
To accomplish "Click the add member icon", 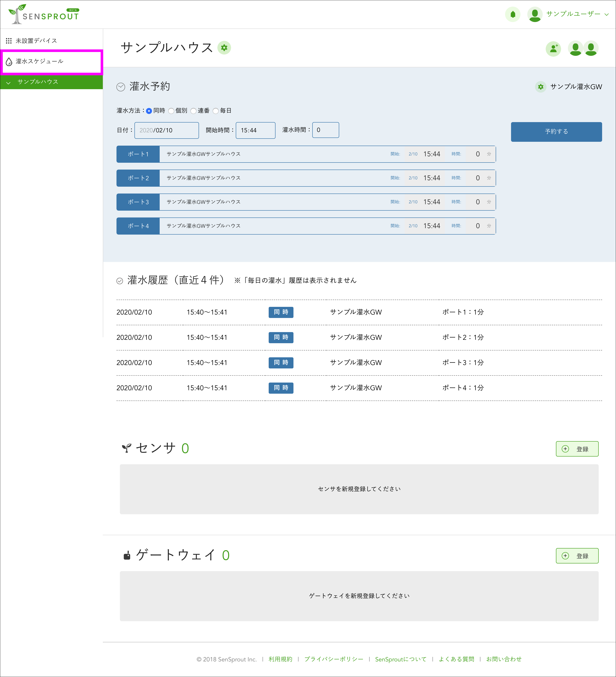I will click(553, 49).
